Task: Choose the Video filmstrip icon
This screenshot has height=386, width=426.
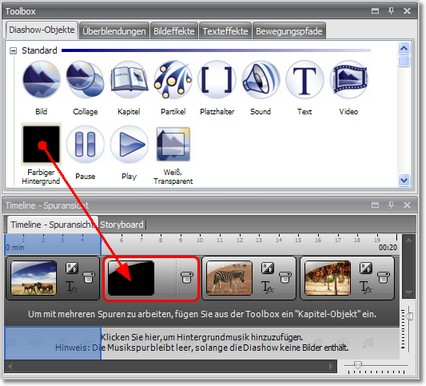Action: [349, 79]
